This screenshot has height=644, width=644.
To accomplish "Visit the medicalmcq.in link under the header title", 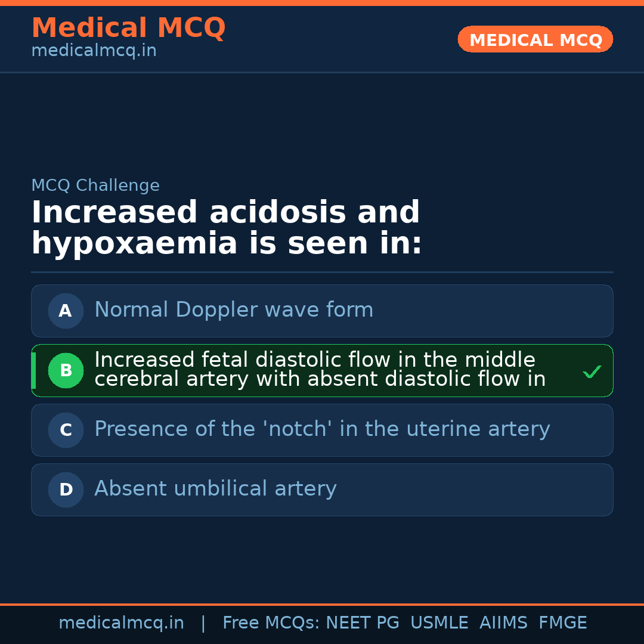I will click(94, 51).
